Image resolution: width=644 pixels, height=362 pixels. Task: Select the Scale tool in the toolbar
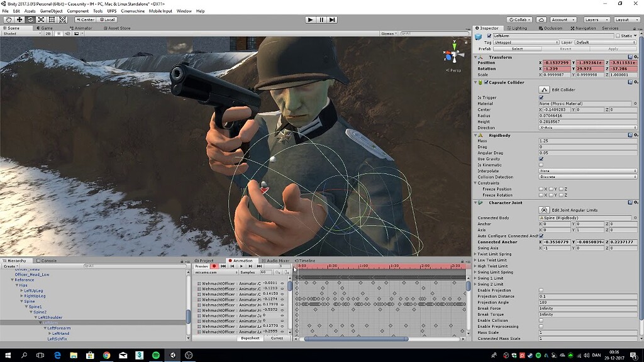click(41, 19)
